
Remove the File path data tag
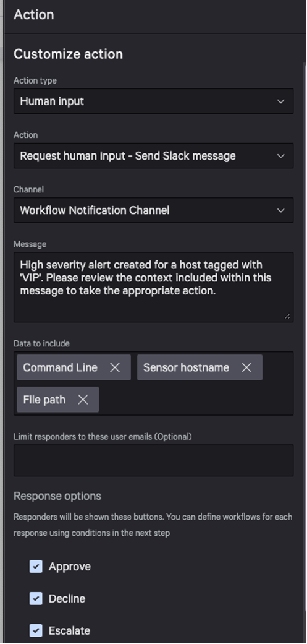coord(83,399)
